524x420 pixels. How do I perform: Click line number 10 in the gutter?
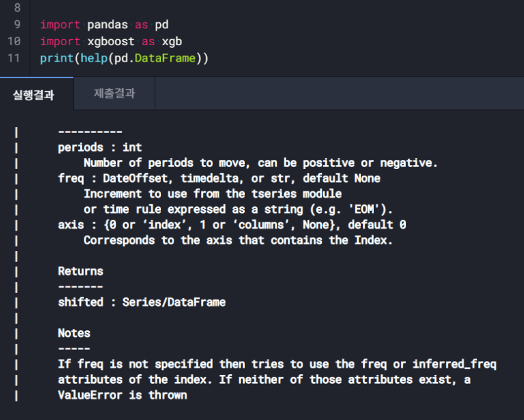(x=14, y=41)
